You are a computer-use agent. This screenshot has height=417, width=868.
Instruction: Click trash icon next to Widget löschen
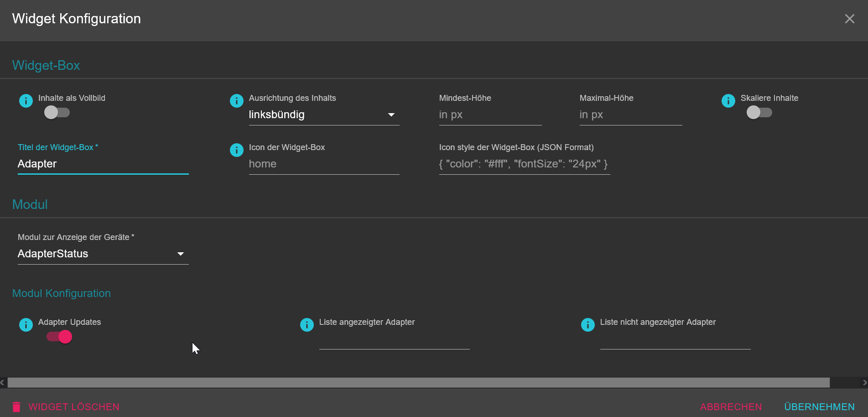click(16, 407)
